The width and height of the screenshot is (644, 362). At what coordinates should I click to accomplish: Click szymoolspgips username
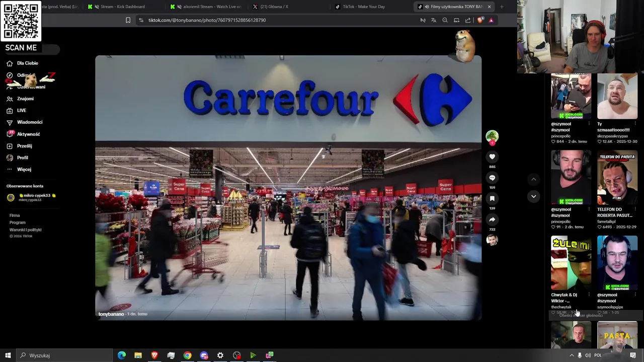[x=610, y=307]
